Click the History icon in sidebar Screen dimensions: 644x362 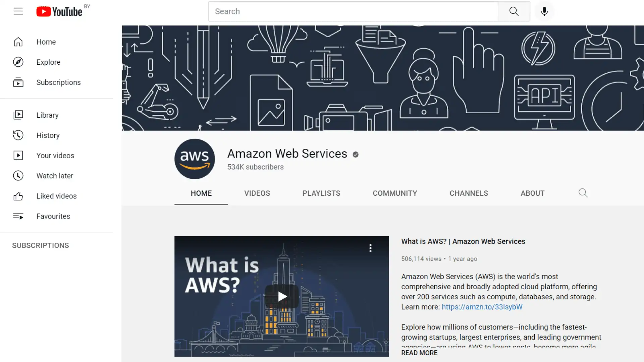tap(18, 135)
